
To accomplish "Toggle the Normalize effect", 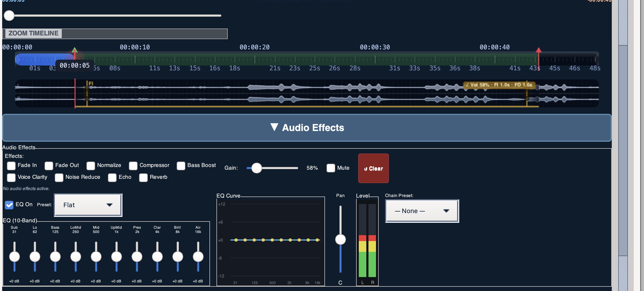I will pyautogui.click(x=91, y=166).
